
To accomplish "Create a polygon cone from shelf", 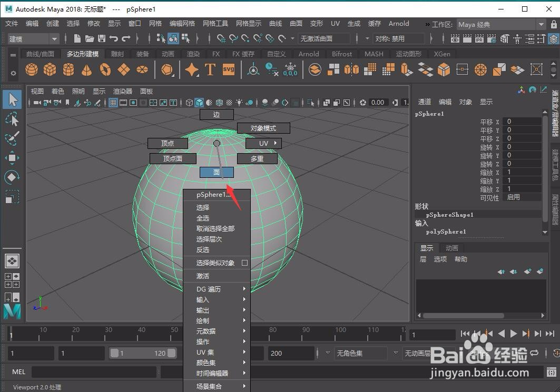I will pos(86,69).
